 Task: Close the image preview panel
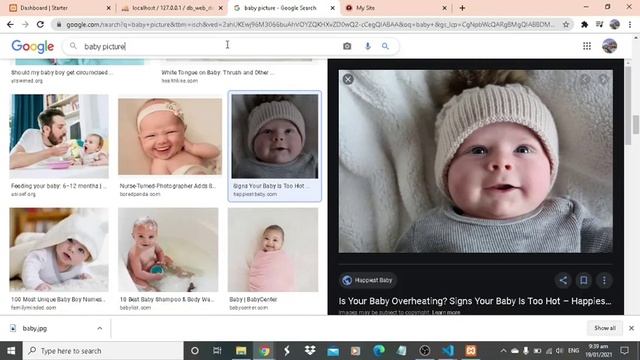pyautogui.click(x=348, y=79)
